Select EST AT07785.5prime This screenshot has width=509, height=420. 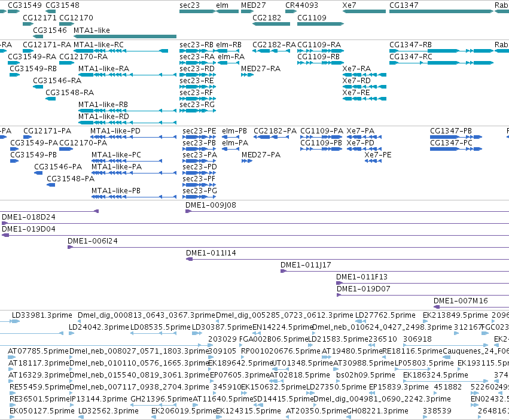tap(38, 351)
